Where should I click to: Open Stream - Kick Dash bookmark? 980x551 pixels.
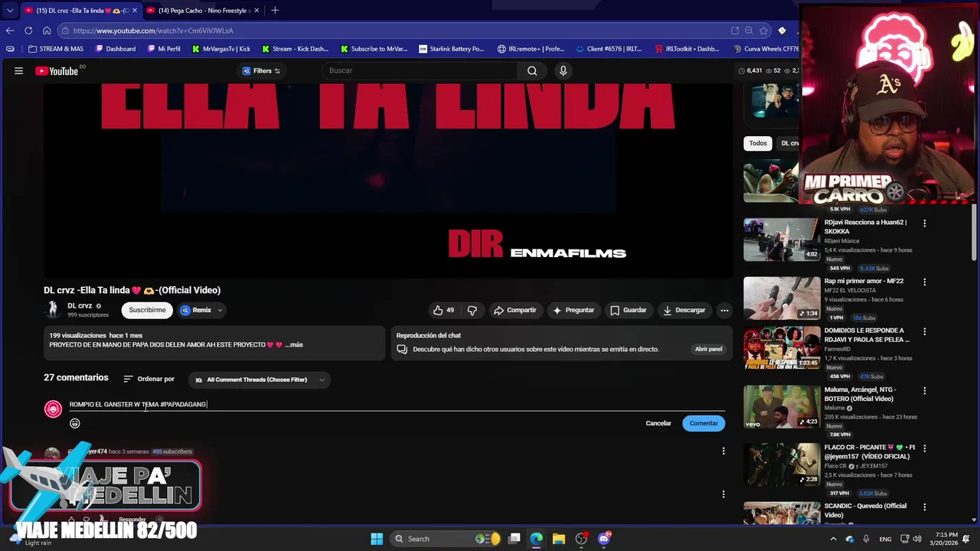click(295, 49)
